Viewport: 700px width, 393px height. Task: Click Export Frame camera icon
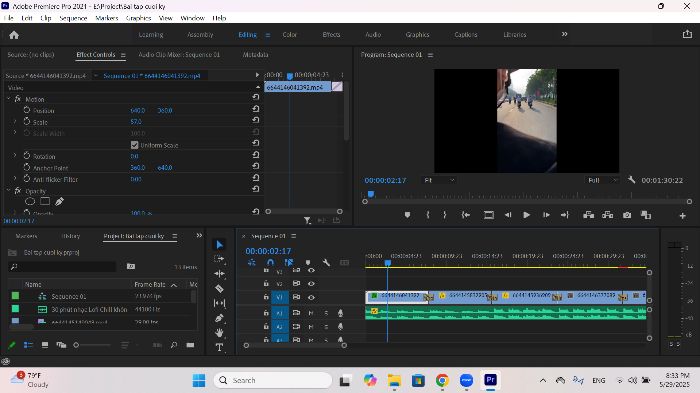click(627, 215)
